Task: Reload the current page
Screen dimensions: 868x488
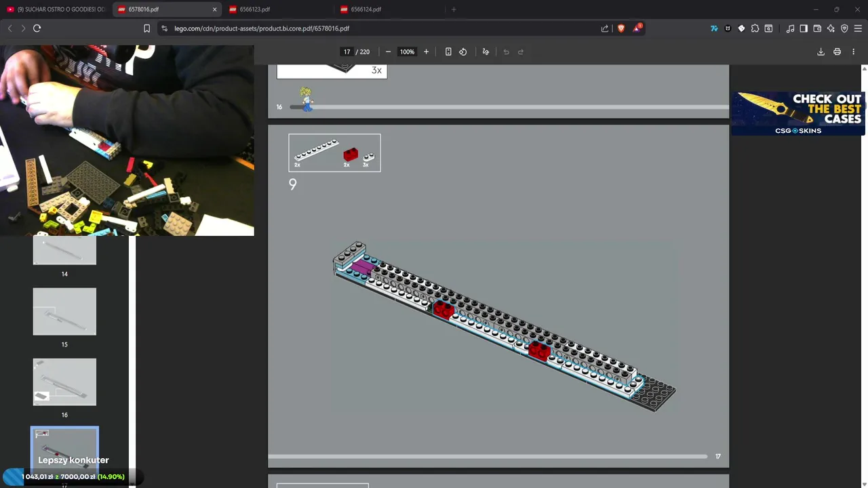Action: (x=37, y=28)
